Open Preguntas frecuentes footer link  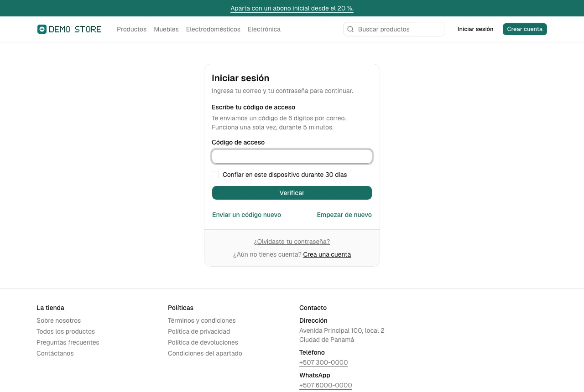coord(68,342)
